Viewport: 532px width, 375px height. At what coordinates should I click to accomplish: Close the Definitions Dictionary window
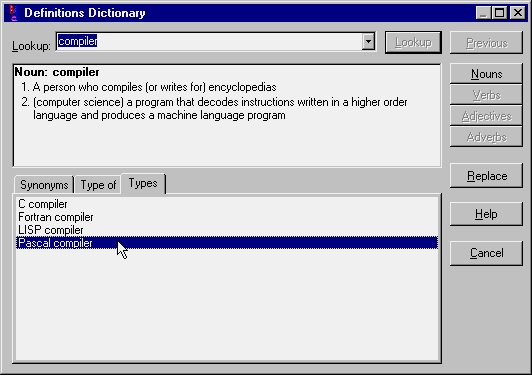click(518, 13)
